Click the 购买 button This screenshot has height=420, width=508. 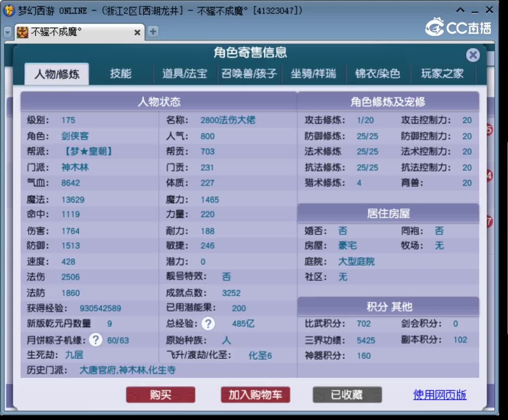[161, 395]
